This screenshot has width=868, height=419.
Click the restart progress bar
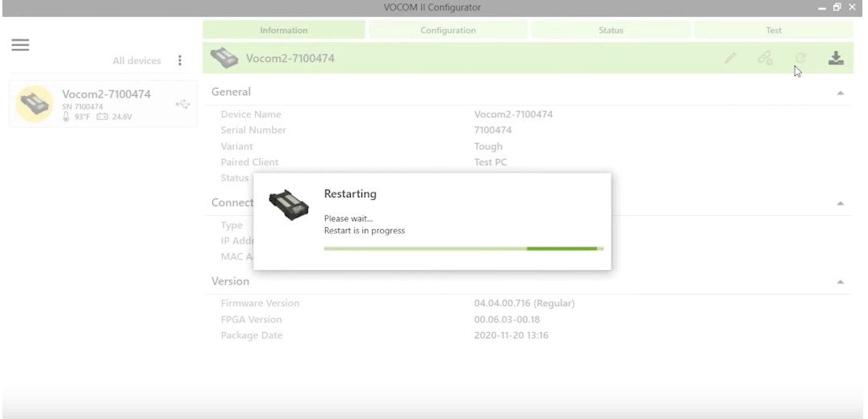point(463,249)
